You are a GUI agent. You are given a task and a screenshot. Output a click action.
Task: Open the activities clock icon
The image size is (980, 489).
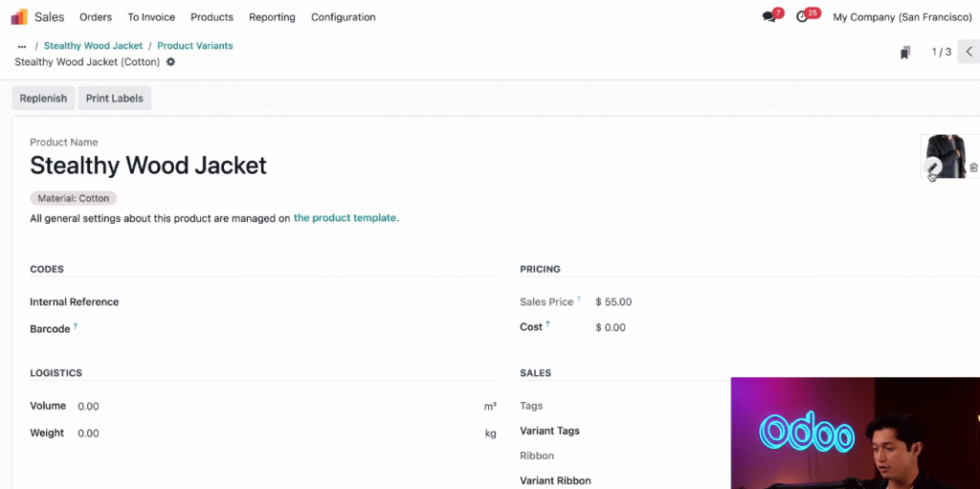point(802,17)
